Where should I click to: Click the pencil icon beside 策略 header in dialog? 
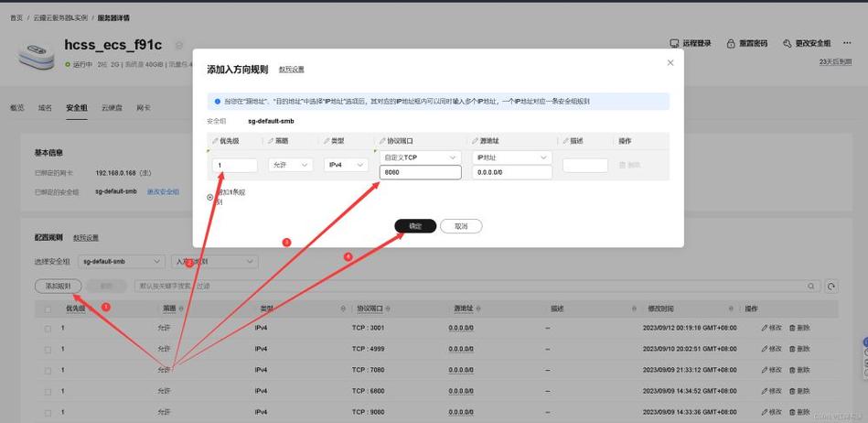(271, 141)
